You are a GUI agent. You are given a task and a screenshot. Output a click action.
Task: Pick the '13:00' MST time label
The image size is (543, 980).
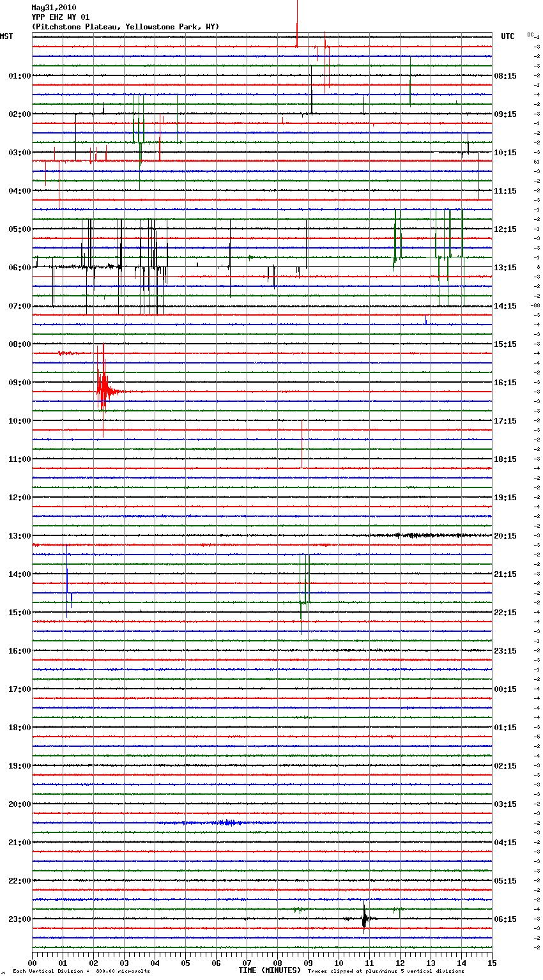20,536
